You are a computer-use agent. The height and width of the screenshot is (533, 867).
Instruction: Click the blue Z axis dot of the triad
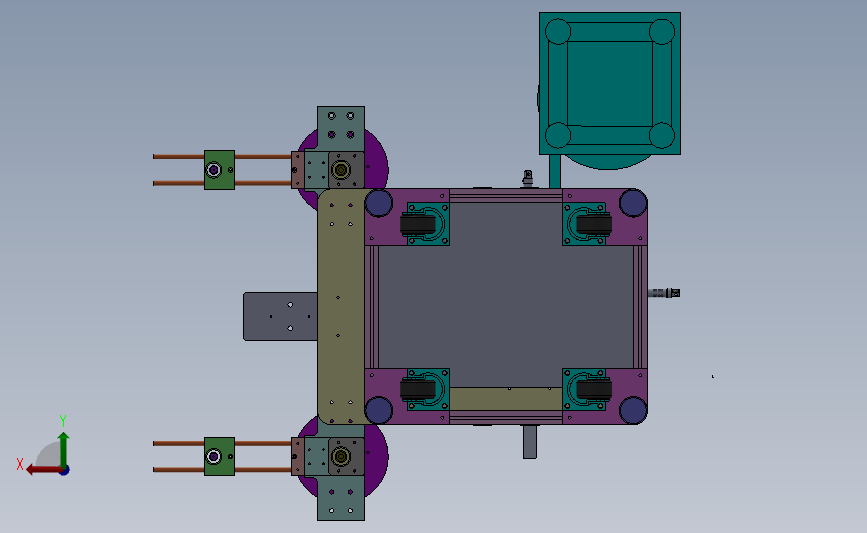click(x=65, y=471)
